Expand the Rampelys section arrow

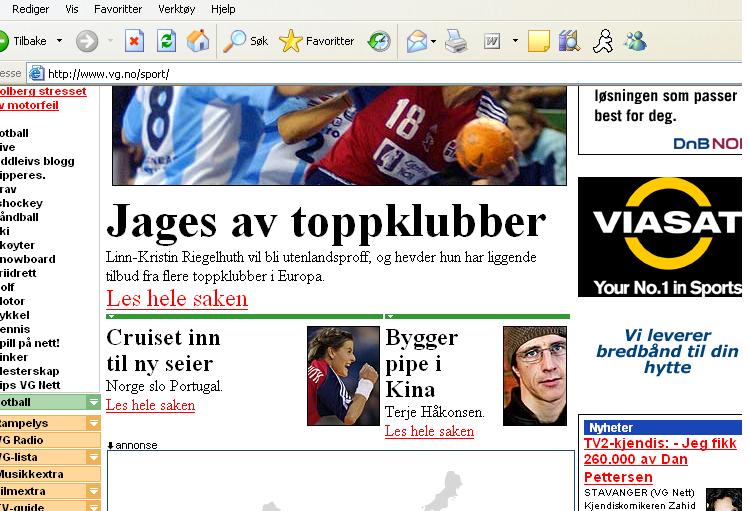[x=94, y=423]
